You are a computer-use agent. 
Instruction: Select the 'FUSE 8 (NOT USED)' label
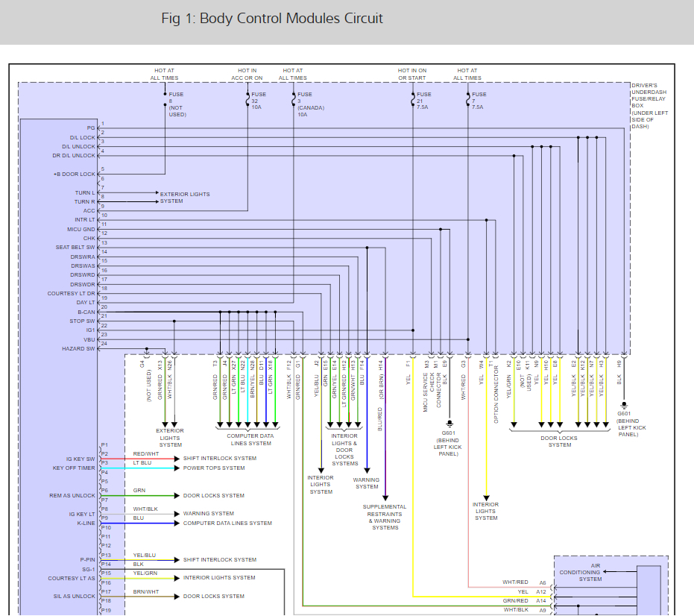coord(177,104)
